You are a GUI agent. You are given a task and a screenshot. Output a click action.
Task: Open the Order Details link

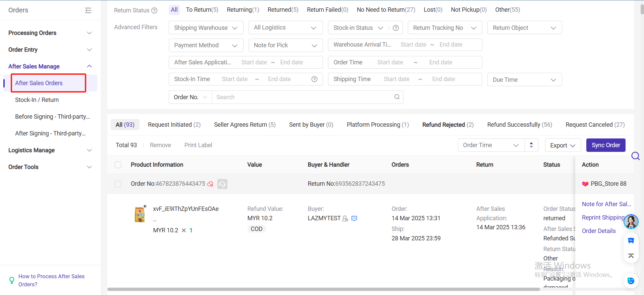(x=599, y=231)
